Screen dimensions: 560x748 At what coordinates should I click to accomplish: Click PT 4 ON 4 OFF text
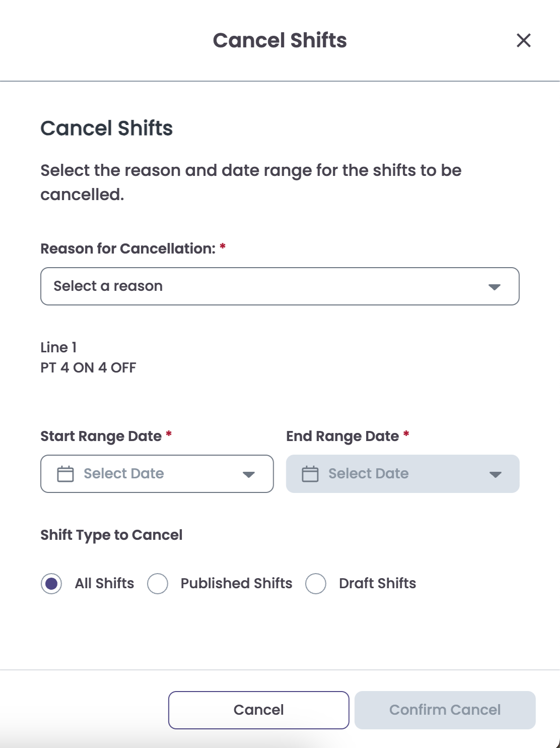tap(88, 367)
